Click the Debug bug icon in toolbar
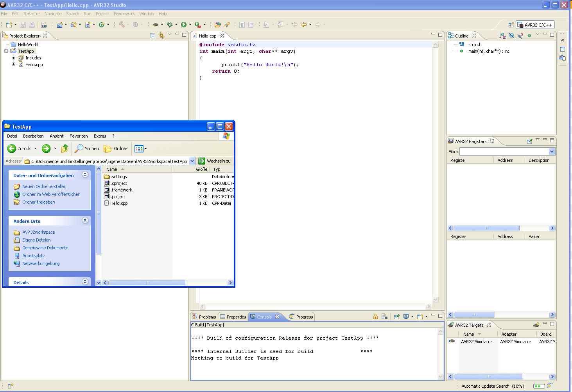Image resolution: width=572 pixels, height=392 pixels. click(x=170, y=25)
